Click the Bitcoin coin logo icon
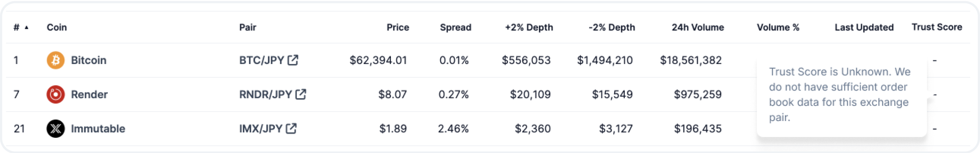980x153 pixels. point(56,60)
